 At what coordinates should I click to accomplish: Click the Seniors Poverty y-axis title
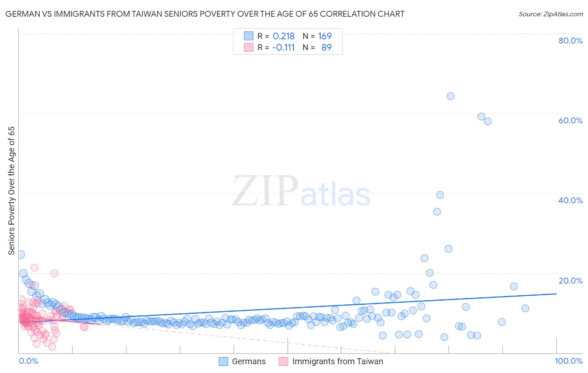[11, 191]
